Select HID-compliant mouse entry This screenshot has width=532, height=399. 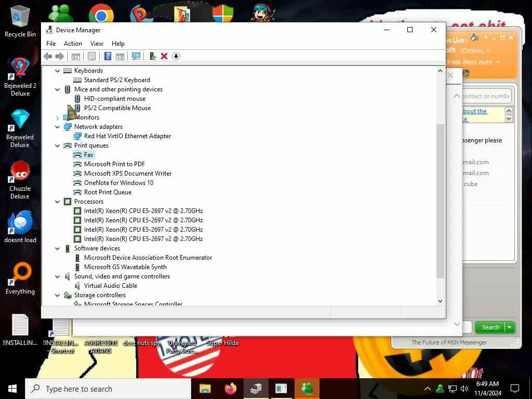click(115, 99)
